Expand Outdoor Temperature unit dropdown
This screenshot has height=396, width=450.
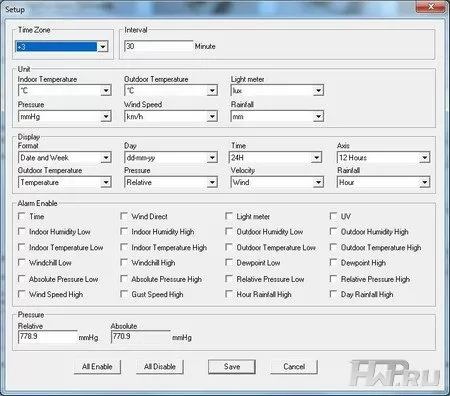coord(171,90)
